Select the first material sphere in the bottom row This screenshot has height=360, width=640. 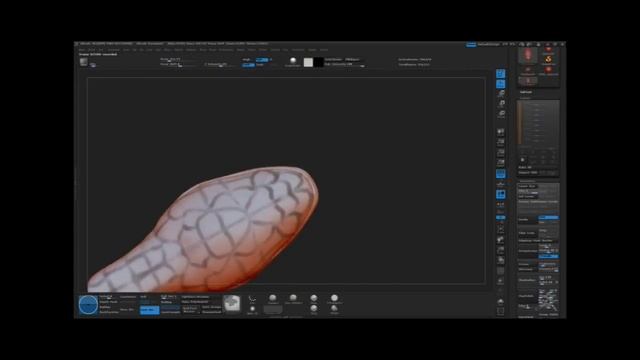coord(273,298)
